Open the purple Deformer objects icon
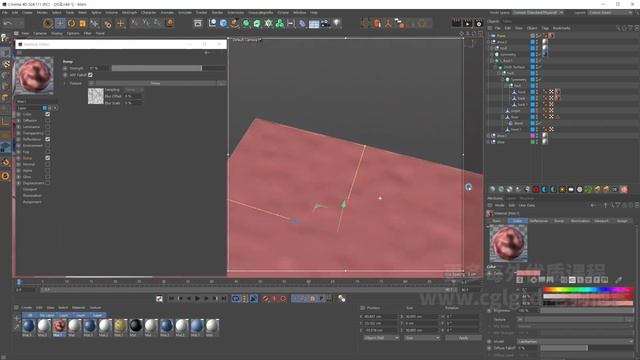 (x=302, y=23)
